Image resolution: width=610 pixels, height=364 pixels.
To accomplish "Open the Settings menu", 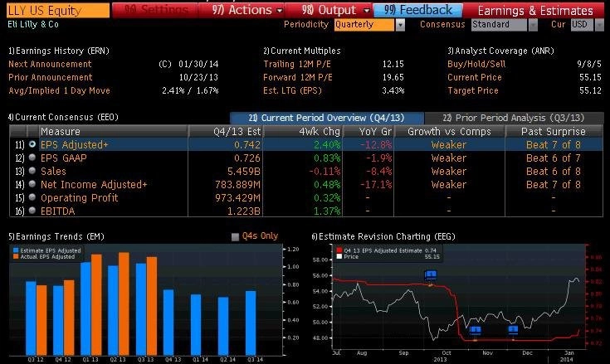I will [x=156, y=10].
